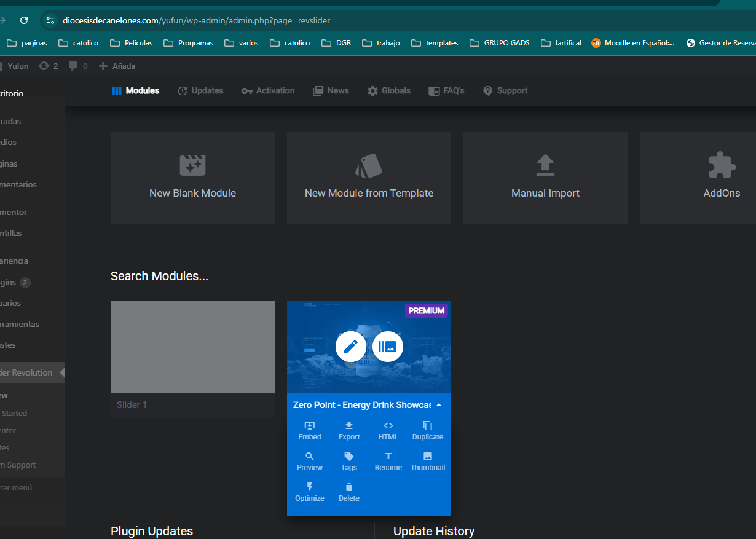Go to the Activation tab

point(268,91)
